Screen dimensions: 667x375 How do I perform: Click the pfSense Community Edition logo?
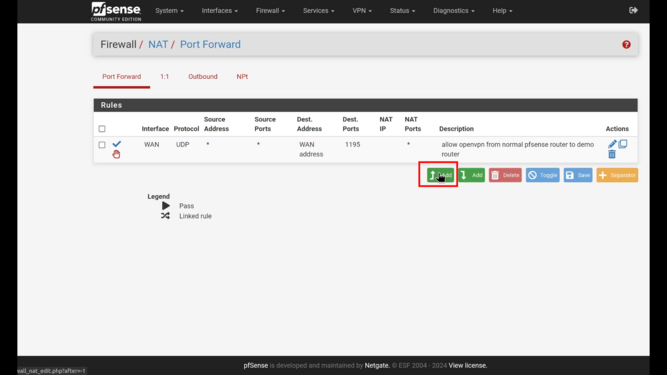[116, 11]
